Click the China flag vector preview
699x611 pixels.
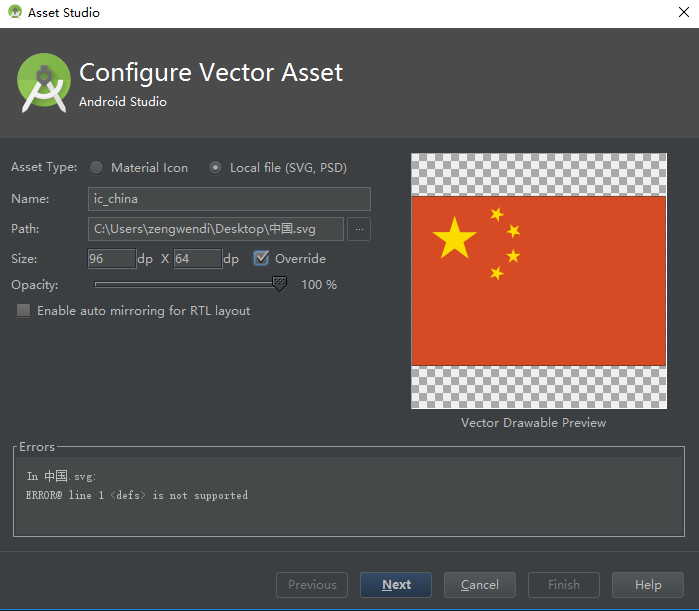pyautogui.click(x=539, y=281)
